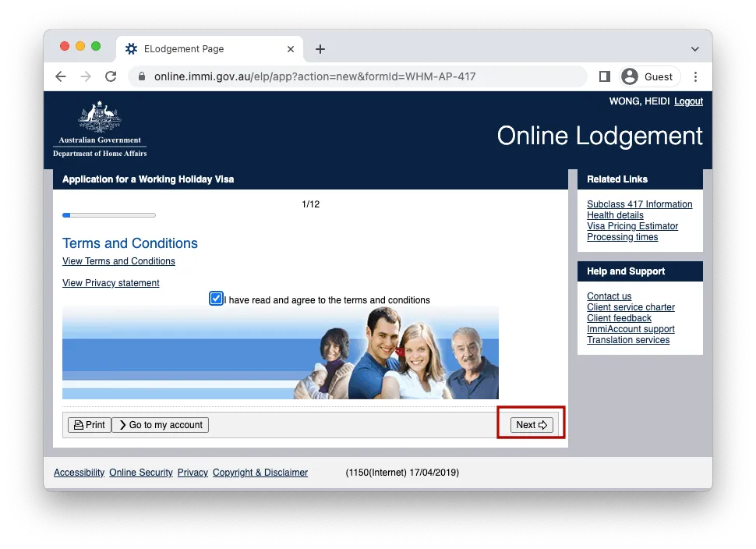Screen dimensions: 756x549
Task: Click the green maximize window button
Action: pos(96,46)
